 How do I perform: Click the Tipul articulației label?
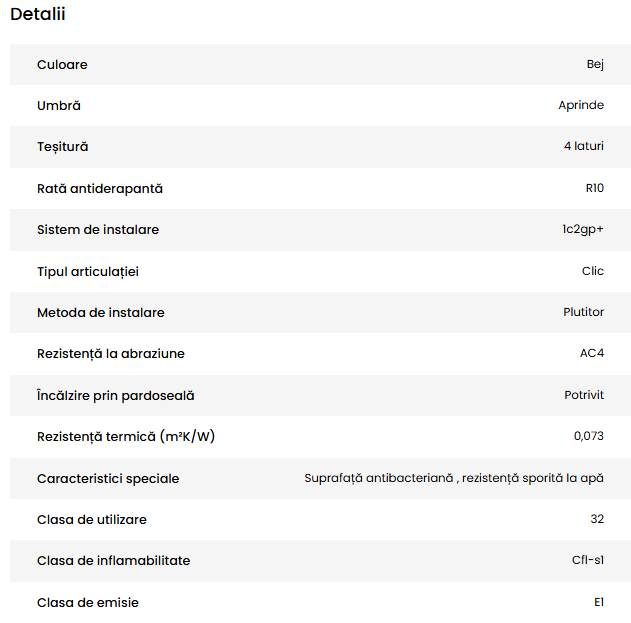94,271
